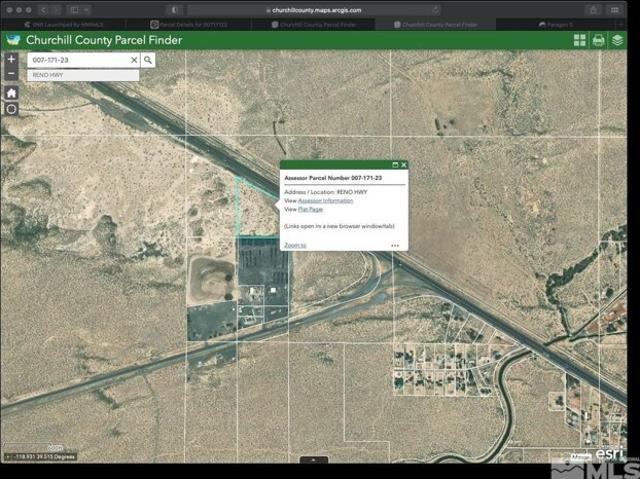The image size is (640, 479).
Task: Zoom out on the map
Action: coord(11,75)
